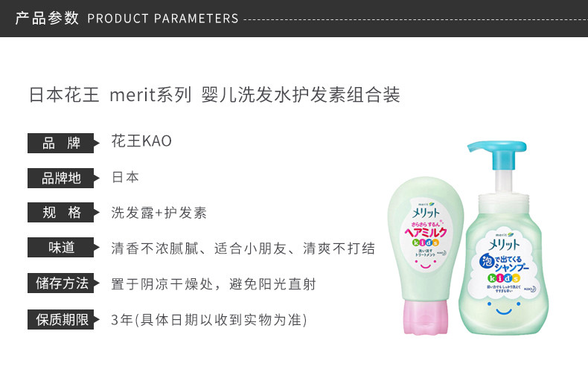The width and height of the screenshot is (588, 366).
Task: Click the pink cap of conditioner bottle
Action: [x=425, y=318]
